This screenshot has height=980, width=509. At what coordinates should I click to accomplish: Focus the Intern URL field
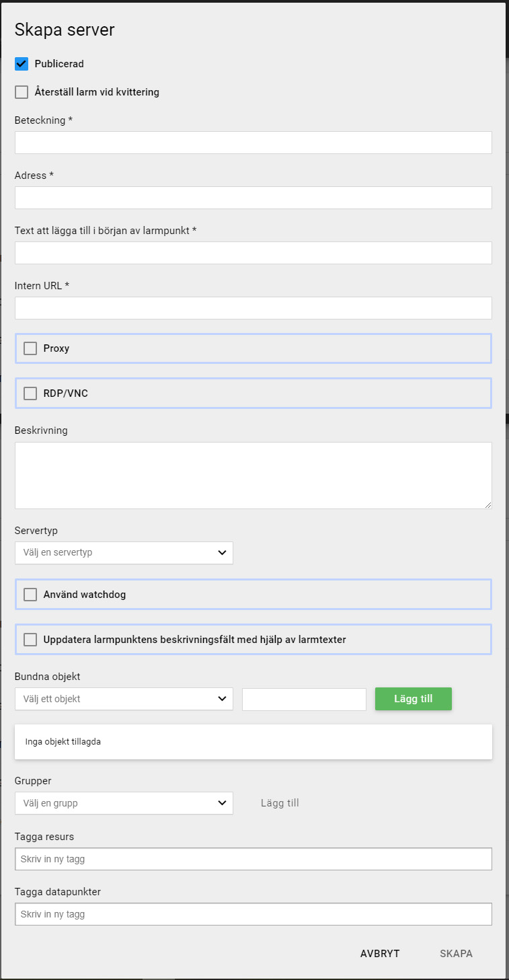253,308
